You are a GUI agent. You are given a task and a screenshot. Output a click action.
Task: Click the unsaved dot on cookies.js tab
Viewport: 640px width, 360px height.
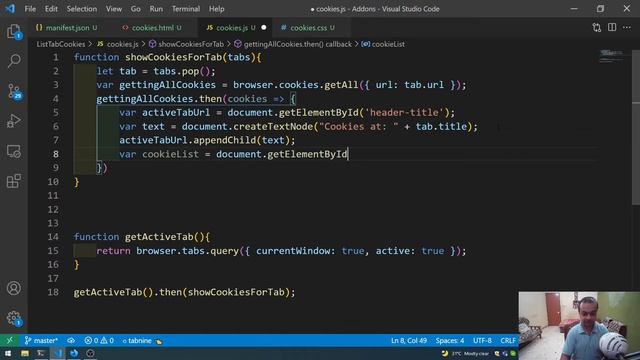coord(264,27)
